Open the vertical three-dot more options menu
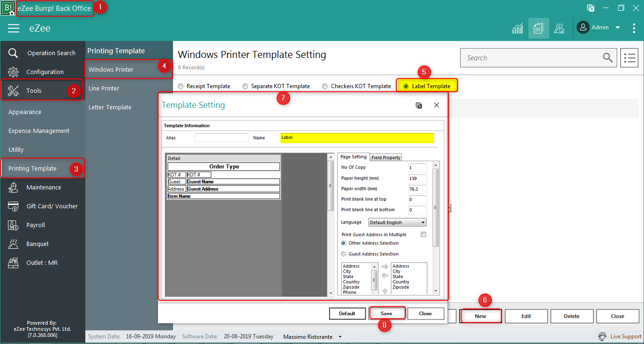644x344 pixels. pos(634,28)
